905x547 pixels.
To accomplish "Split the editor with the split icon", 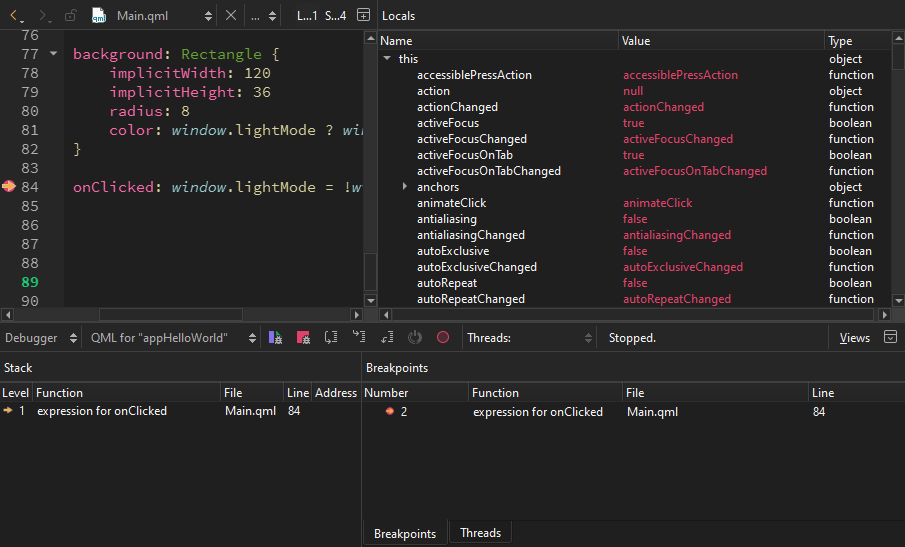I will [363, 16].
